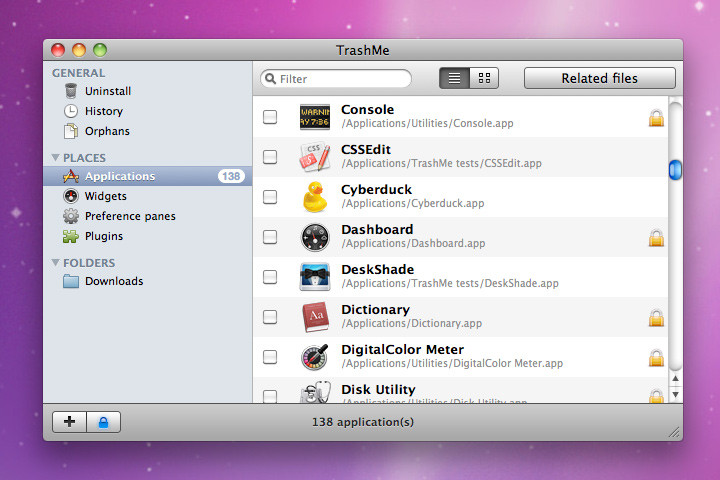Click the Disk Utility application name
Screen dimensions: 720x480
(x=378, y=390)
